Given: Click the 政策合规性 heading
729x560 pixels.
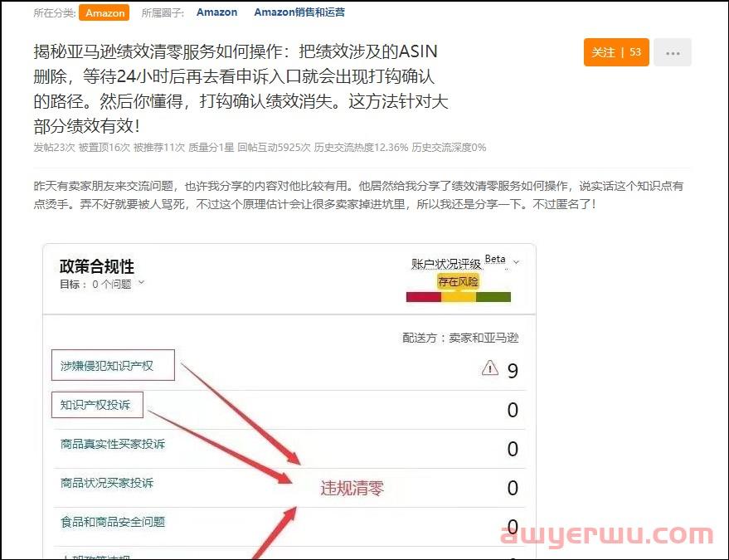Looking at the screenshot, I should (x=97, y=266).
